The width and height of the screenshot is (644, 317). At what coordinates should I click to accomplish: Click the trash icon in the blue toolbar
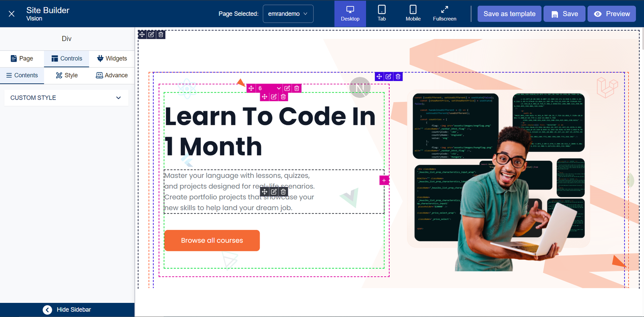click(398, 77)
